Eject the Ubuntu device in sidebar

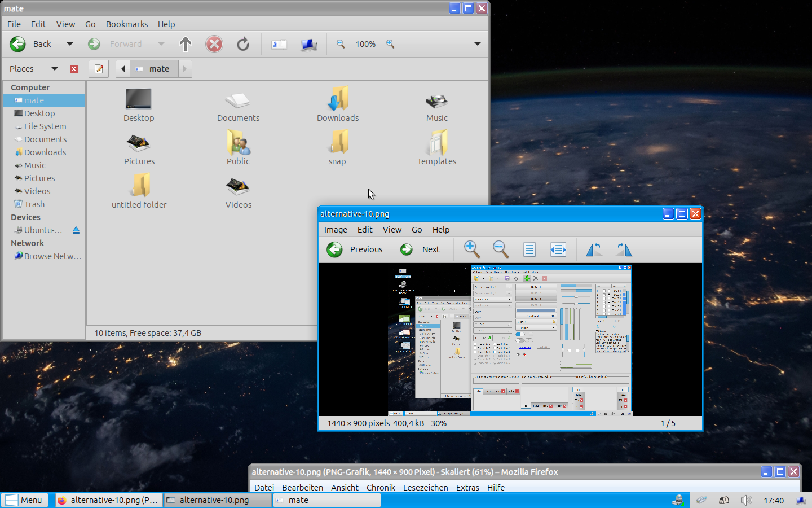tap(76, 230)
